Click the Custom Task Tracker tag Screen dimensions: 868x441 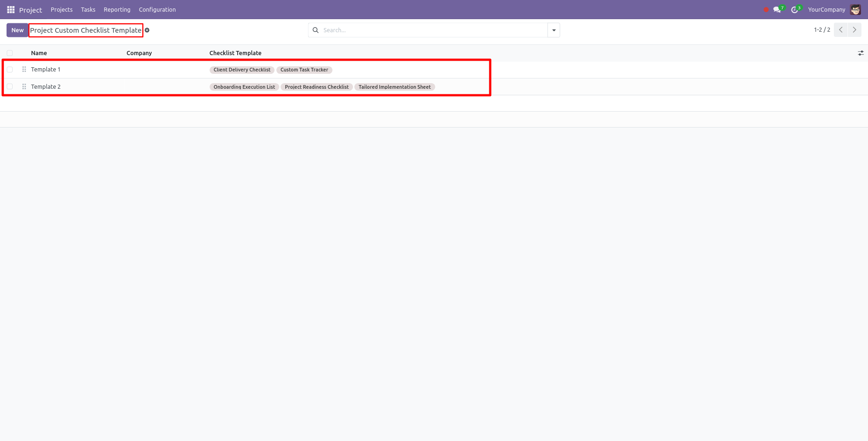coord(304,70)
